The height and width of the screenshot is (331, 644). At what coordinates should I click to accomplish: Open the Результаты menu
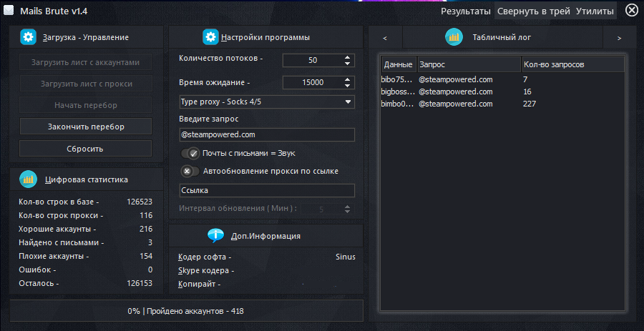(465, 11)
